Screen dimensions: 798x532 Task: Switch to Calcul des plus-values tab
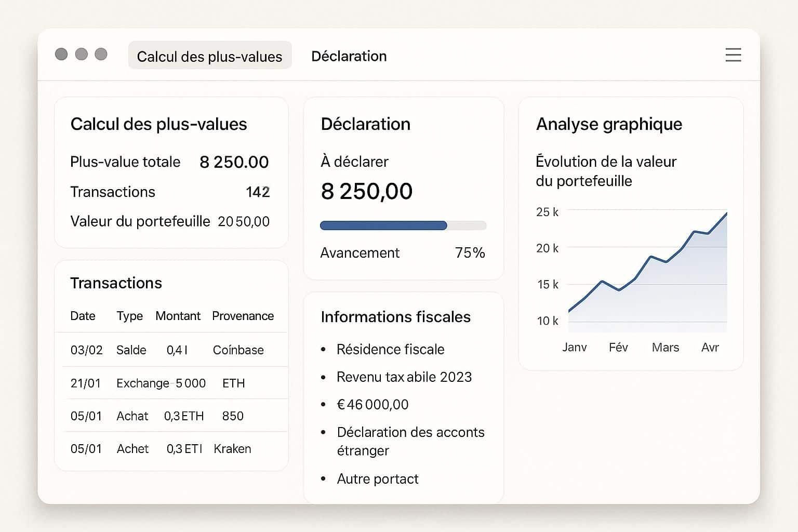coord(209,56)
